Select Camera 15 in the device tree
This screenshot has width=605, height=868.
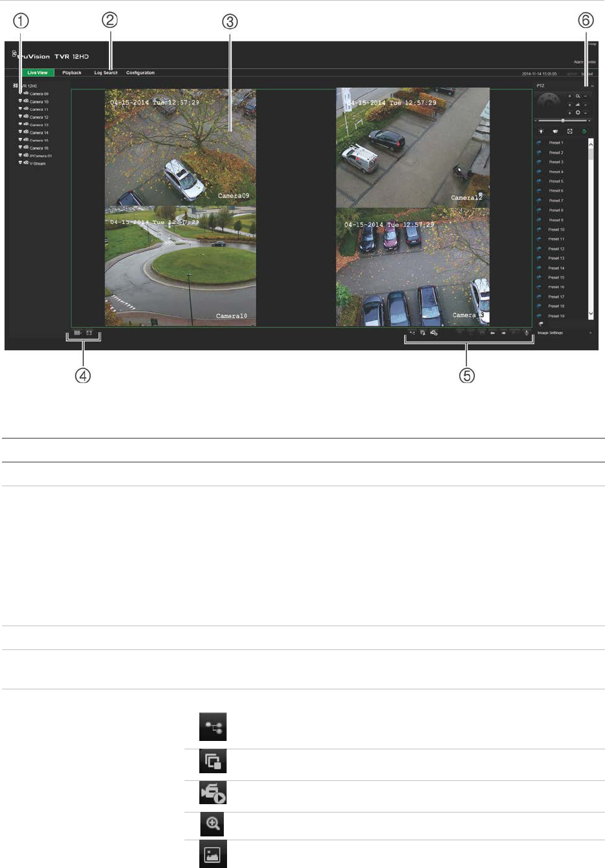pyautogui.click(x=39, y=141)
